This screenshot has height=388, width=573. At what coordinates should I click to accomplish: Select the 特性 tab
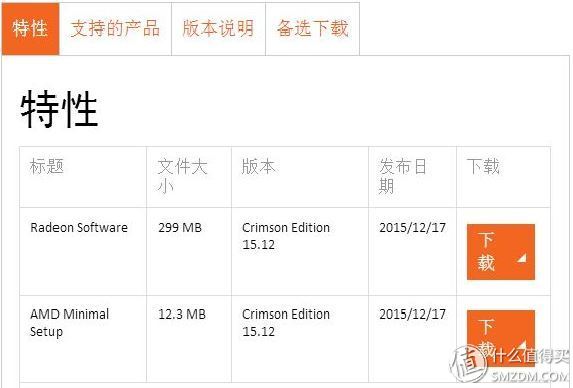click(30, 29)
